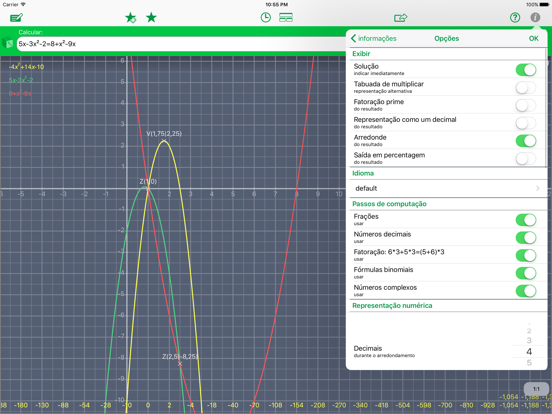Tap the Idioma section header

363,173
